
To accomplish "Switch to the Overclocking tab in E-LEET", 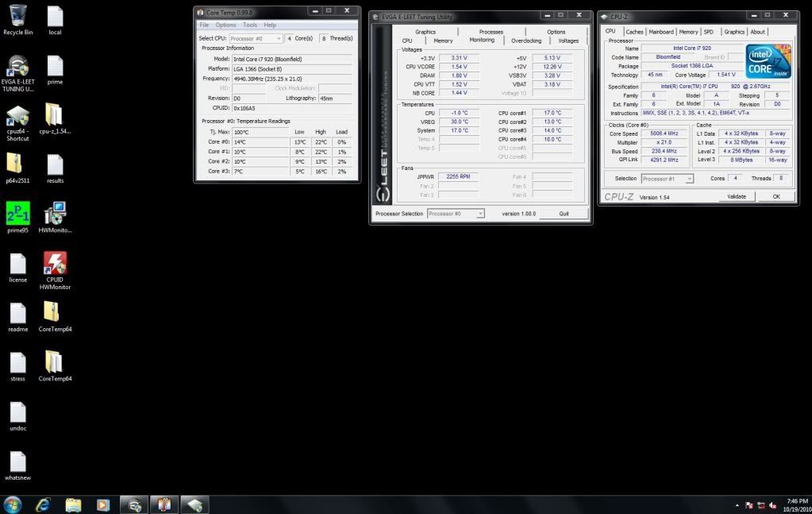I will [526, 41].
